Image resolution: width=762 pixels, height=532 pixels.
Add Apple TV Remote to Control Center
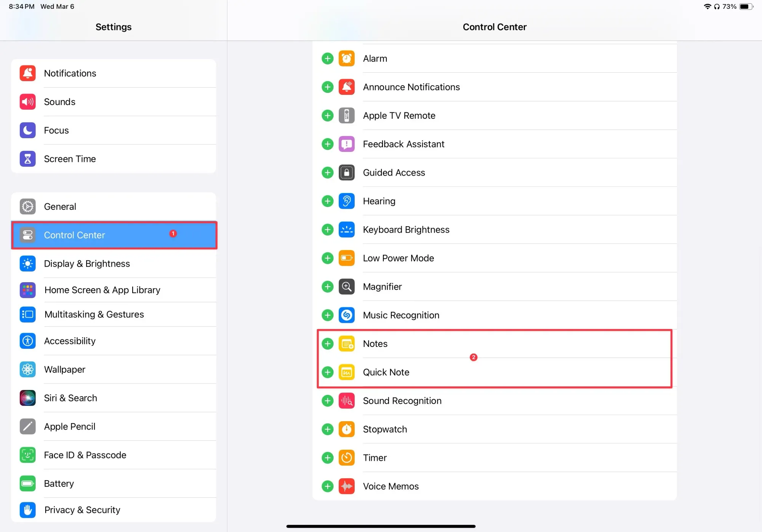click(x=327, y=115)
